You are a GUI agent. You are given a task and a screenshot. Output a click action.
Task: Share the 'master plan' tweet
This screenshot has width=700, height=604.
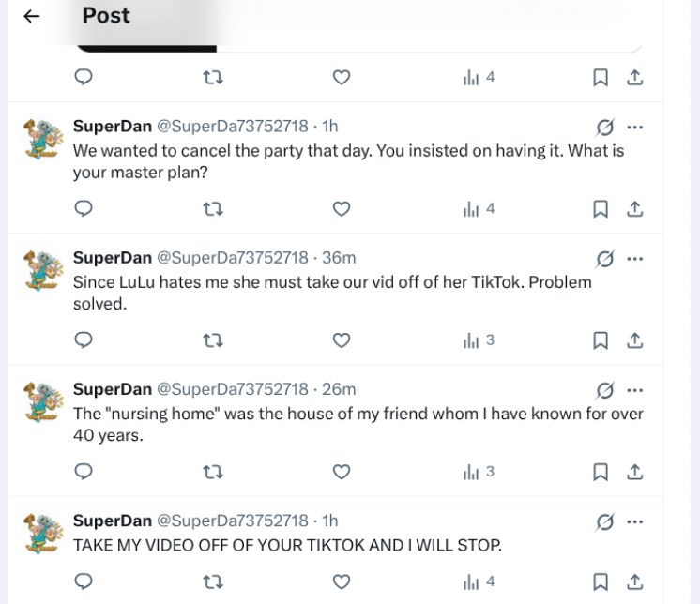[x=635, y=209]
